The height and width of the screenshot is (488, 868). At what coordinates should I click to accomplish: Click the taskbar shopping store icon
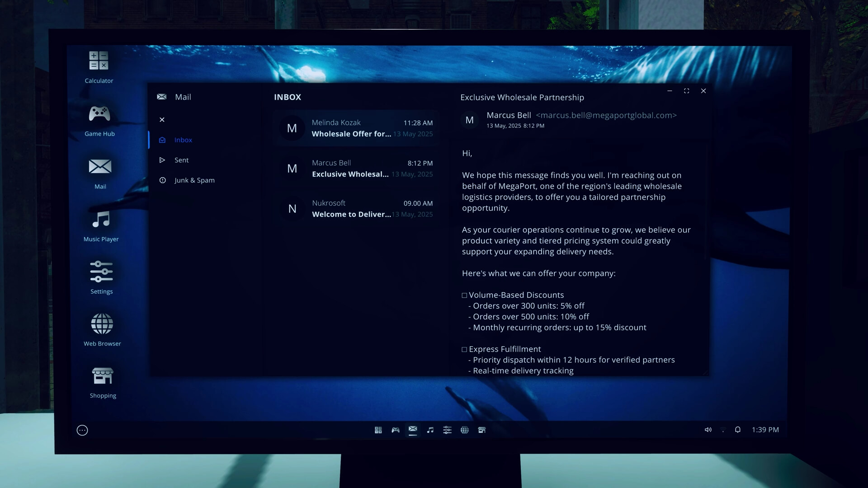[482, 430]
